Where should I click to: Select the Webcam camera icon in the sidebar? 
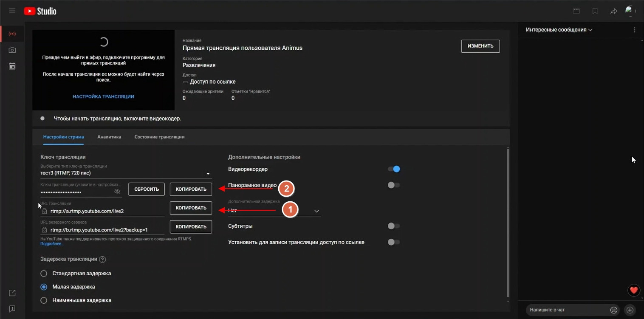(12, 50)
